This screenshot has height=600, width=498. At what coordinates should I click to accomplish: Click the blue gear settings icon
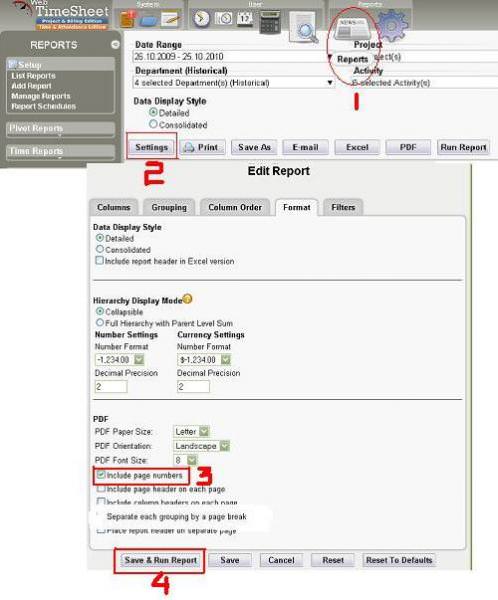(391, 25)
